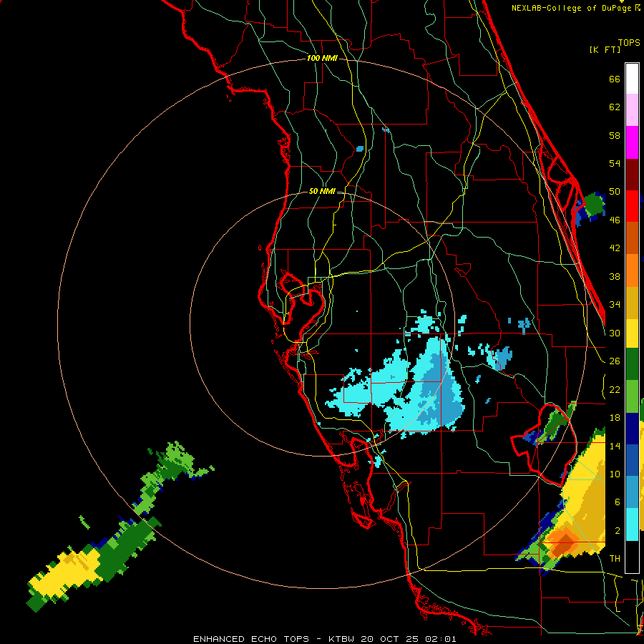Viewport: 644px width, 644px height.
Task: Click the "34" legend value
Action: point(615,305)
